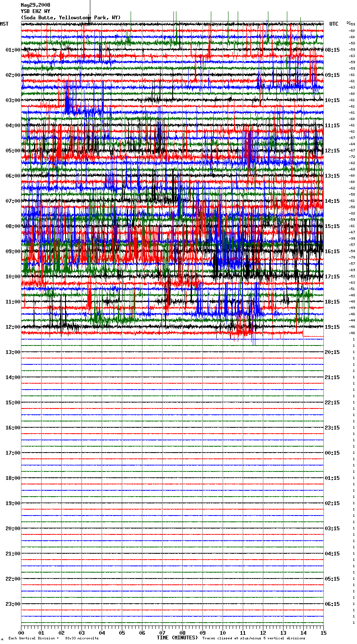357x644 pixels.
Task: Click the 20:15 UTC time label
Action: coord(332,352)
